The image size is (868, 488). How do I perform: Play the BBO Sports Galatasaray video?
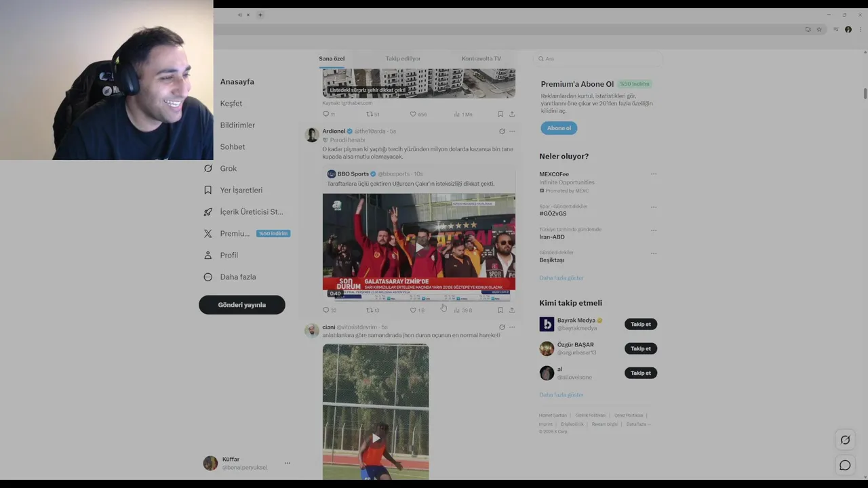tap(419, 247)
